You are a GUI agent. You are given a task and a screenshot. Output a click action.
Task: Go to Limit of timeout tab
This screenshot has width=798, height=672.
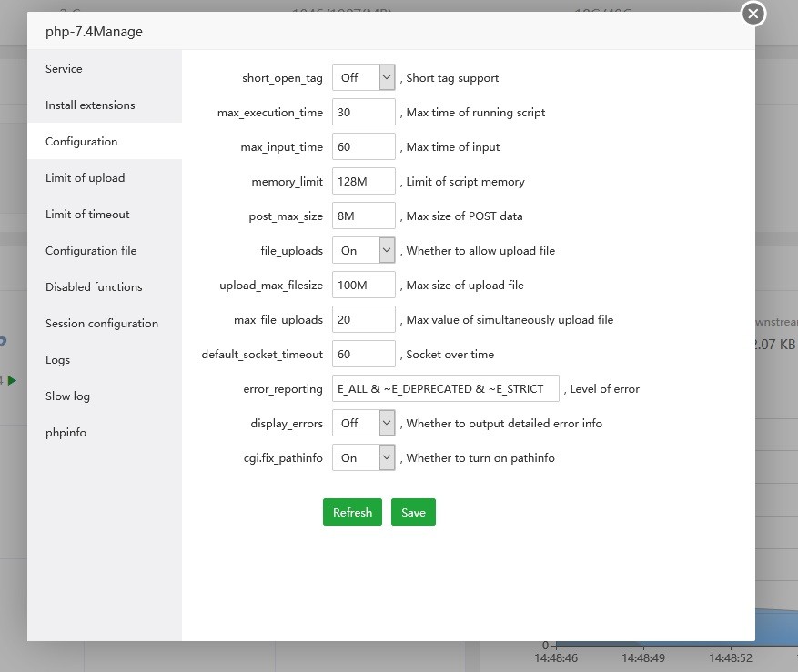click(x=87, y=215)
